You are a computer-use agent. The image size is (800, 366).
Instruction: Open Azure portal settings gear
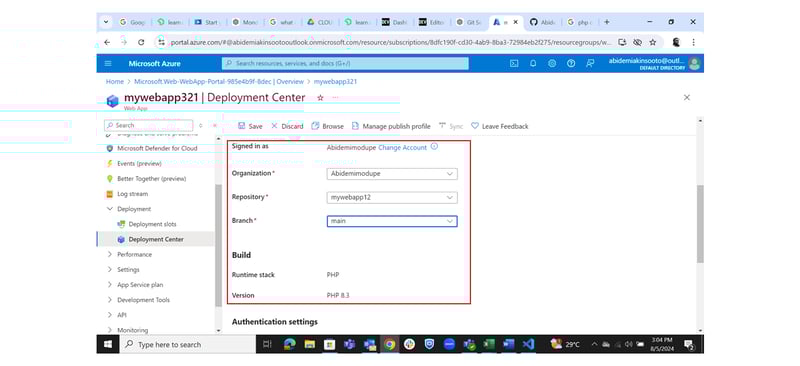552,63
